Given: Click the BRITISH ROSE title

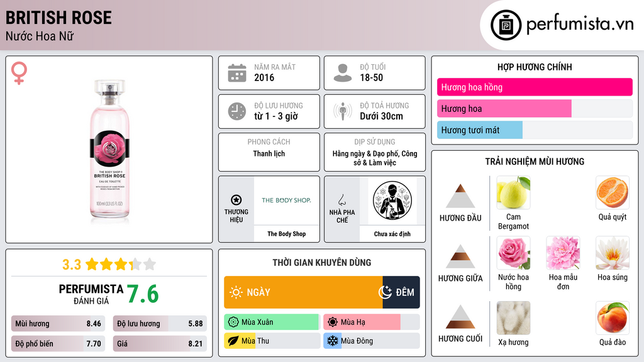Looking at the screenshot, I should tap(58, 18).
